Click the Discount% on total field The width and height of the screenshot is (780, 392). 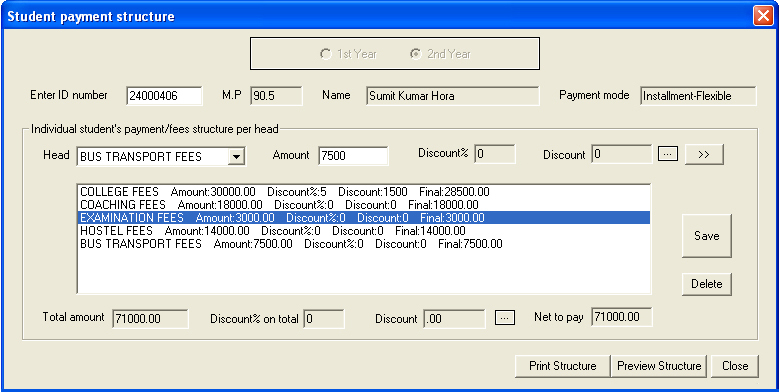click(x=324, y=319)
